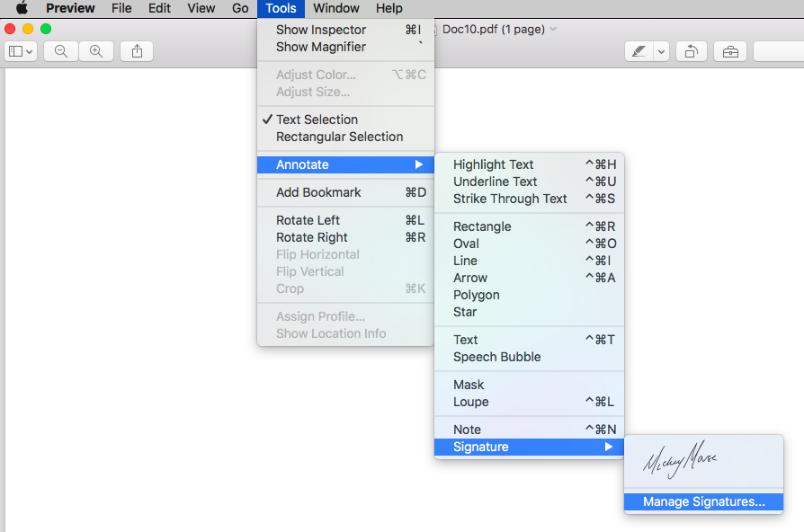Click the Share icon in toolbar
The width and height of the screenshot is (804, 532).
pos(137,51)
